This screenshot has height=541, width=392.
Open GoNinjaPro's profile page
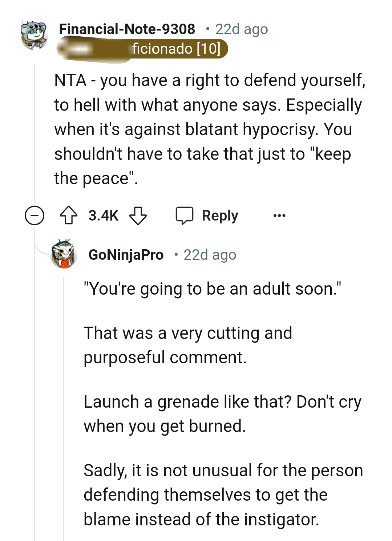(126, 254)
